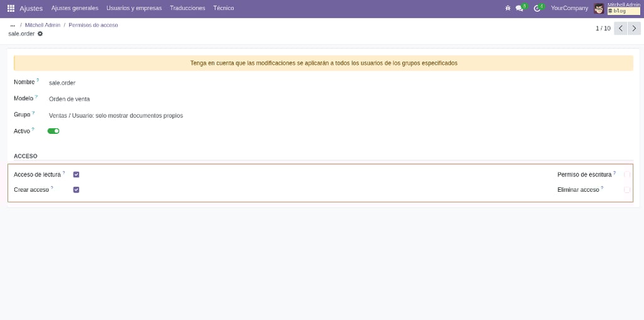
Task: Click Ajustes app title
Action: click(x=31, y=8)
